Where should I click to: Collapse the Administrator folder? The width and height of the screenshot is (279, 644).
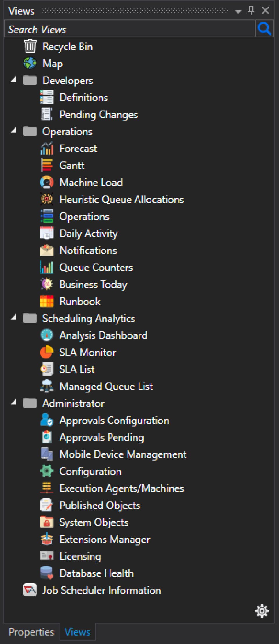click(x=14, y=403)
